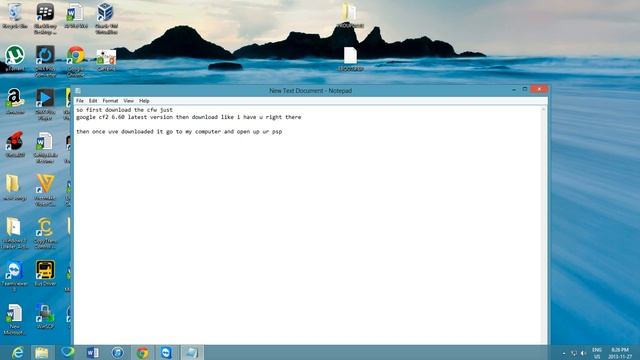The width and height of the screenshot is (640, 360).
Task: Open the File menu in Notepad
Action: 80,101
